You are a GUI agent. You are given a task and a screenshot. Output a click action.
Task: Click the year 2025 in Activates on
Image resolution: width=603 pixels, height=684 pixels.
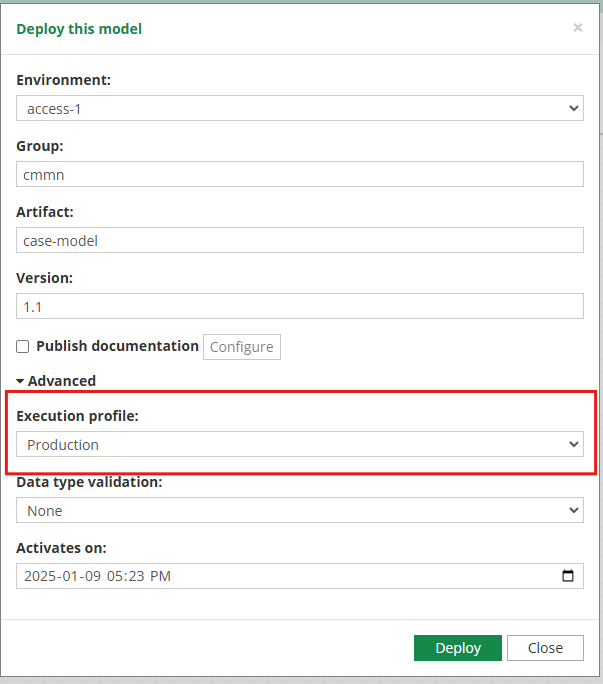tap(41, 576)
